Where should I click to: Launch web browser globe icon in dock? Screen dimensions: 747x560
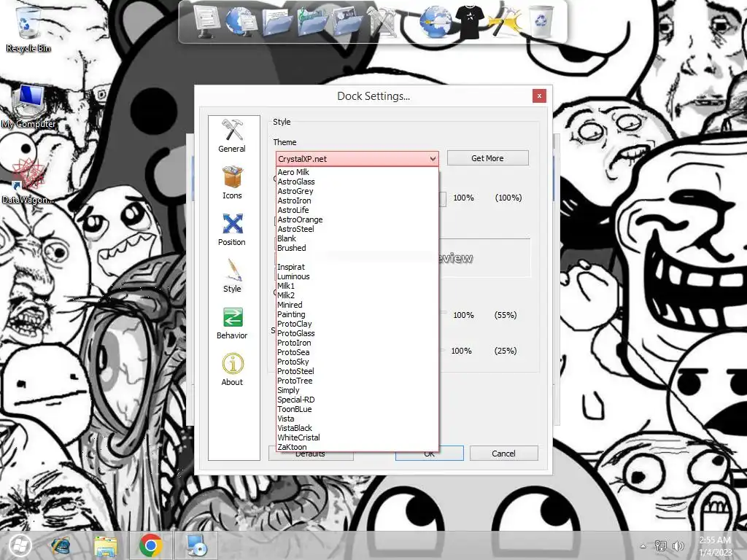tap(435, 21)
